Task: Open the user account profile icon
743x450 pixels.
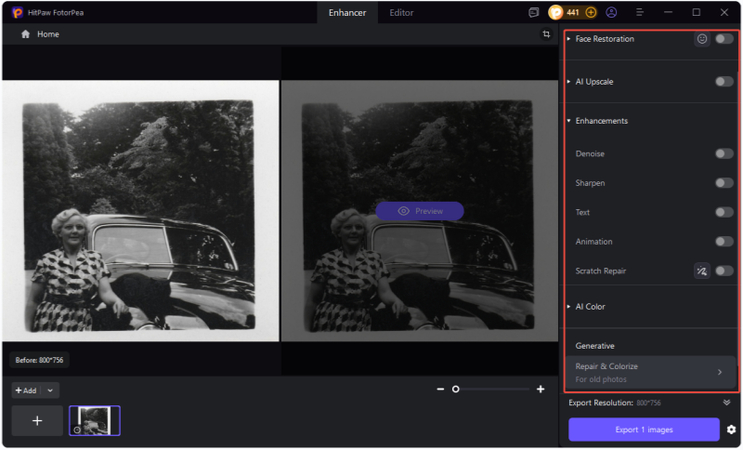Action: click(611, 13)
